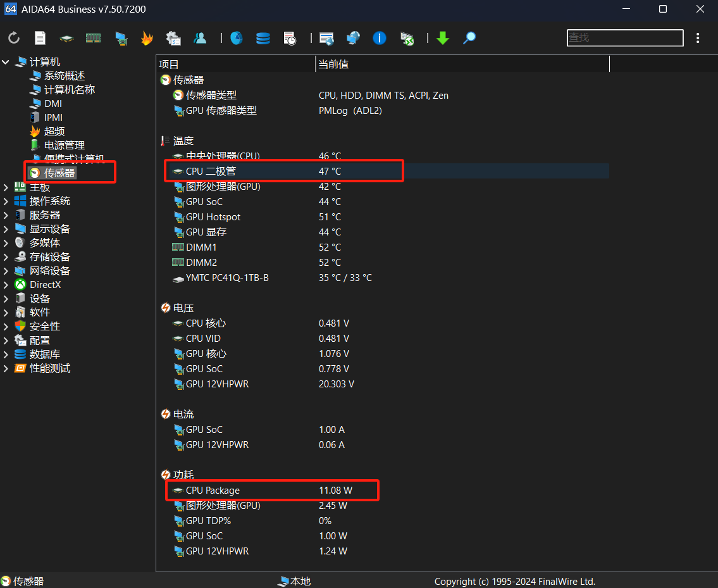Click the globe with monitor toolbar icon

point(353,38)
